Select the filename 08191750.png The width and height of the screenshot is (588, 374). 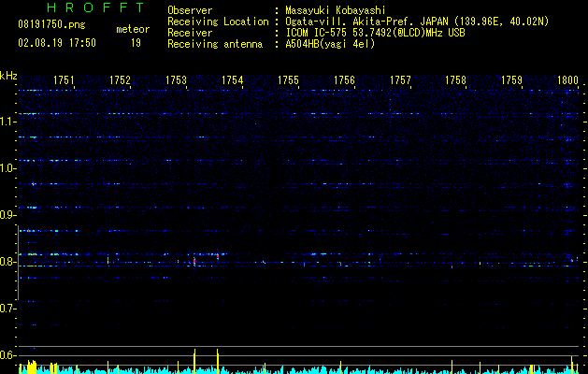tap(51, 24)
